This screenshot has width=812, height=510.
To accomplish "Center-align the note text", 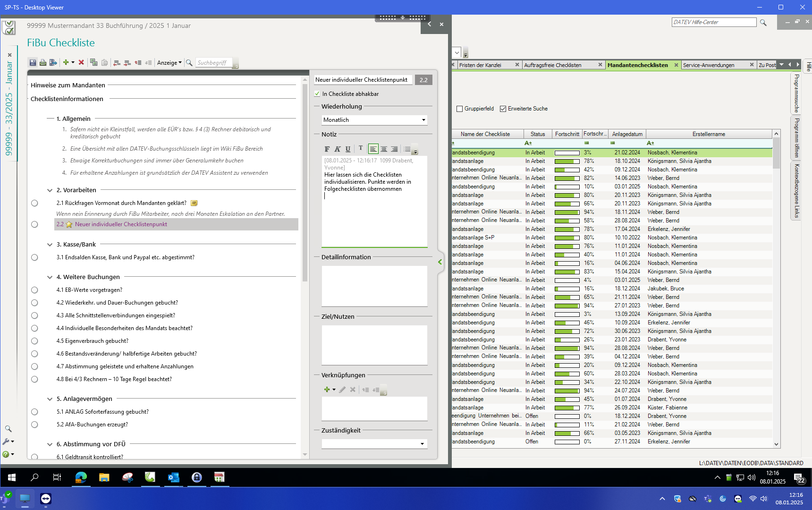I will click(x=384, y=149).
